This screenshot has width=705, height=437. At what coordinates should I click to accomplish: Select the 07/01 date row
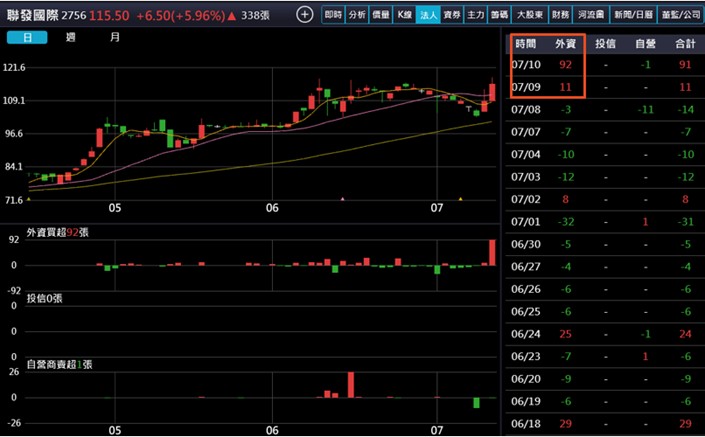tap(605, 222)
